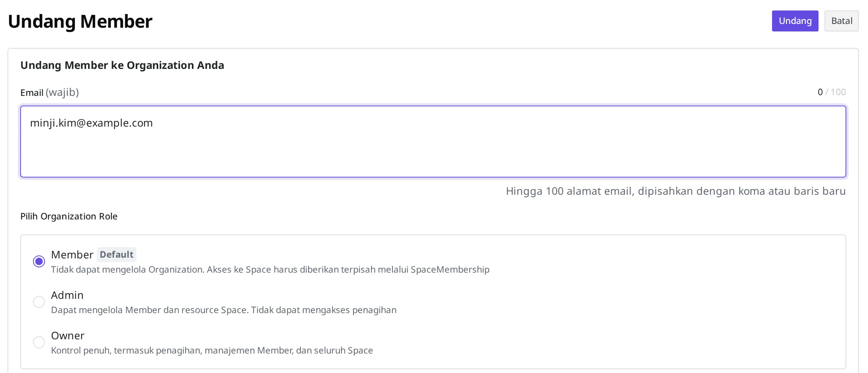
Task: Focus the Email address text area
Action: (433, 142)
